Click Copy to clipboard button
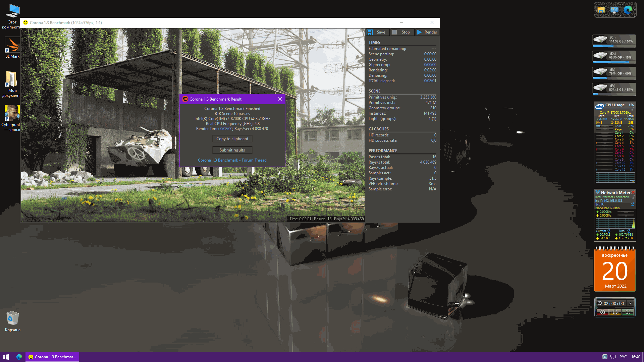644x362 pixels. [232, 139]
